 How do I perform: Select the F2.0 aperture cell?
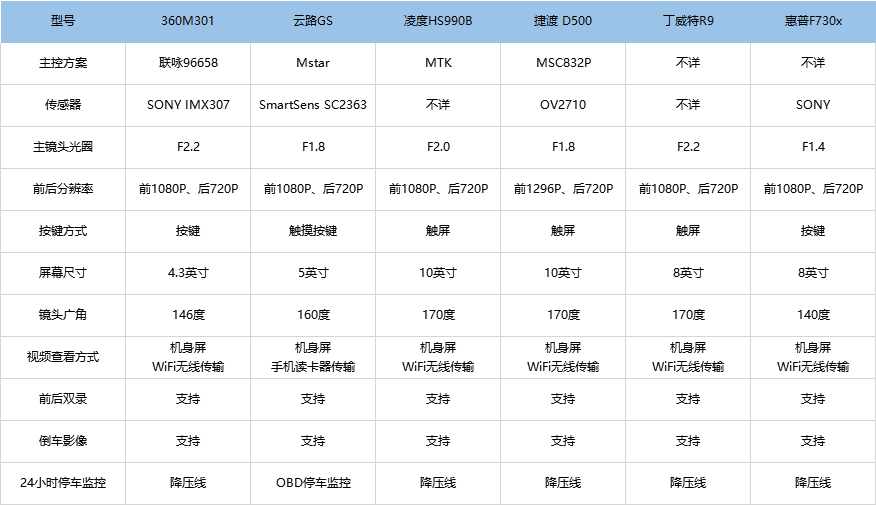pos(438,147)
